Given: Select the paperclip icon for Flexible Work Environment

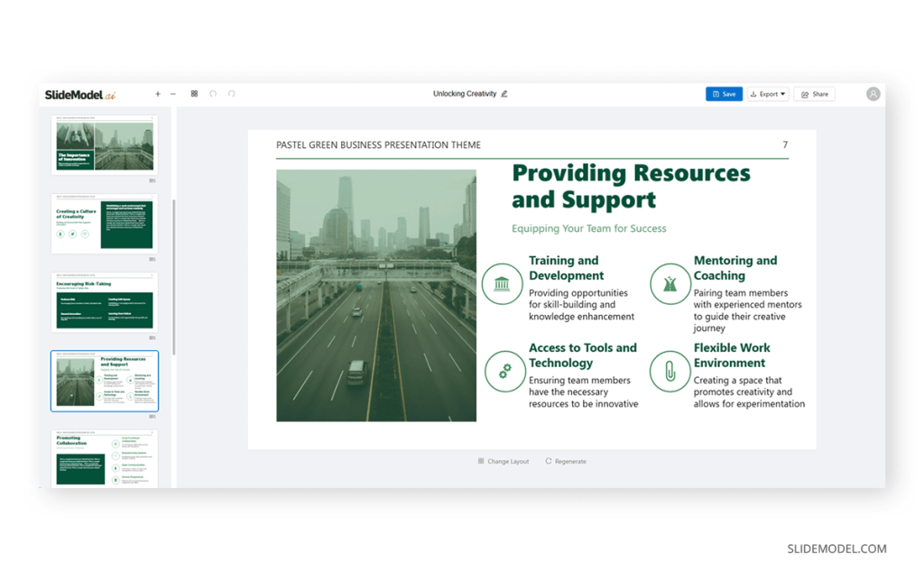Looking at the screenshot, I should click(670, 371).
